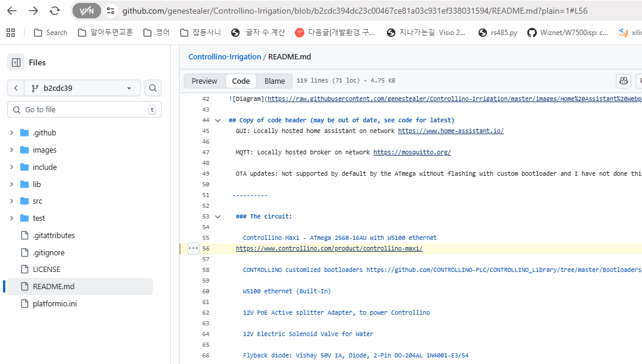Expand the images folder

pos(11,150)
